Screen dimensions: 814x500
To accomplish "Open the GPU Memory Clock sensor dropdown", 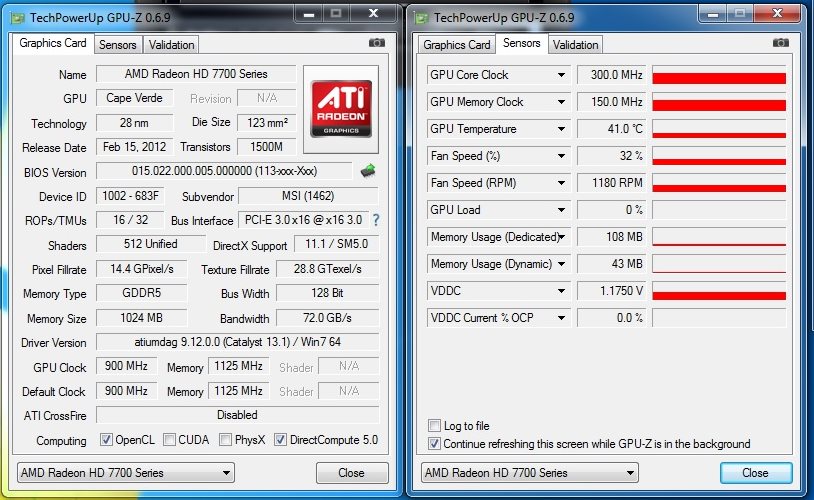I will click(x=561, y=102).
